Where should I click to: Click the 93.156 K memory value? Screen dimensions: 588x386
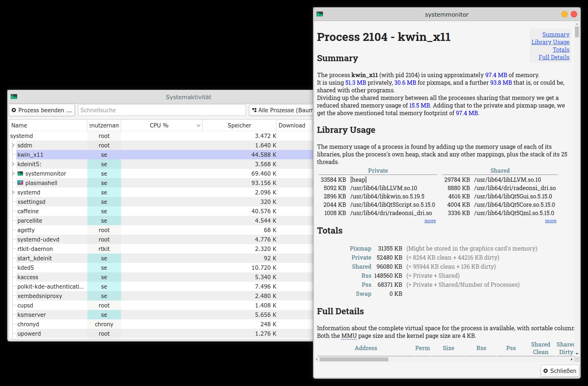264,183
